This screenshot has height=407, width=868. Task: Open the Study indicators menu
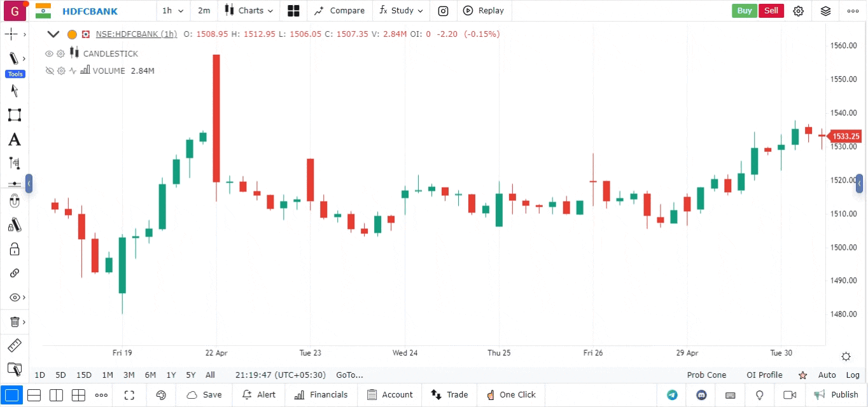[x=401, y=11]
